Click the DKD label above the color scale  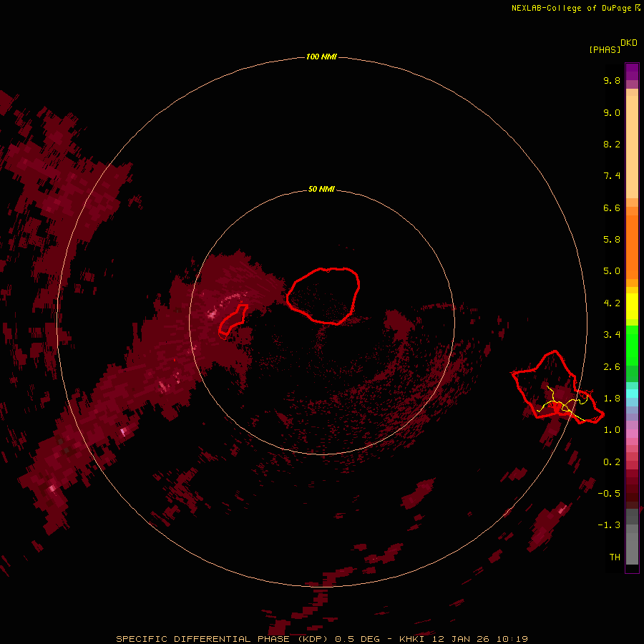(x=629, y=43)
